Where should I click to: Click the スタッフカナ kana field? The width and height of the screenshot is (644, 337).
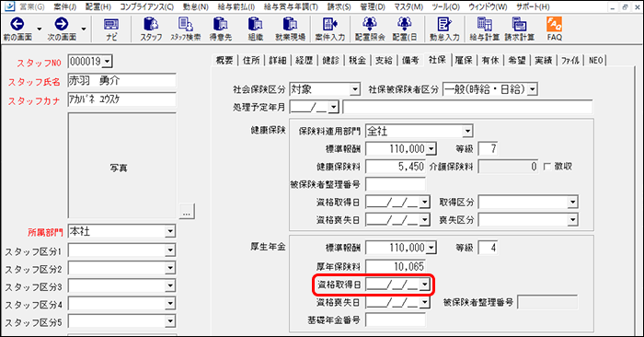(122, 99)
